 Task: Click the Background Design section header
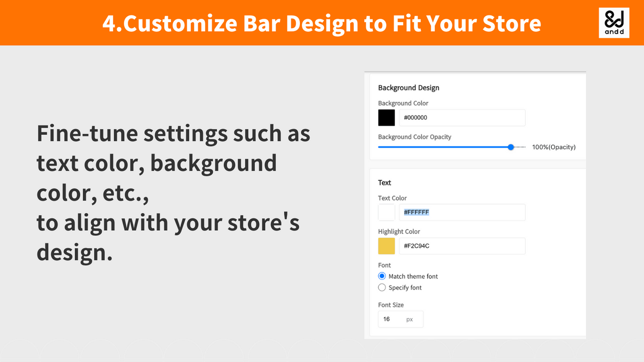[x=409, y=87]
